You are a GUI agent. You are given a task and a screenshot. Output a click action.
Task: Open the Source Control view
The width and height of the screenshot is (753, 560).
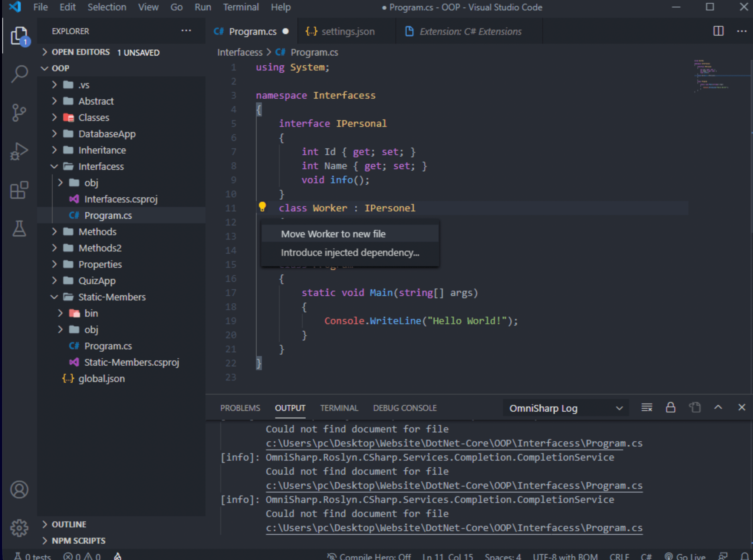point(19,112)
